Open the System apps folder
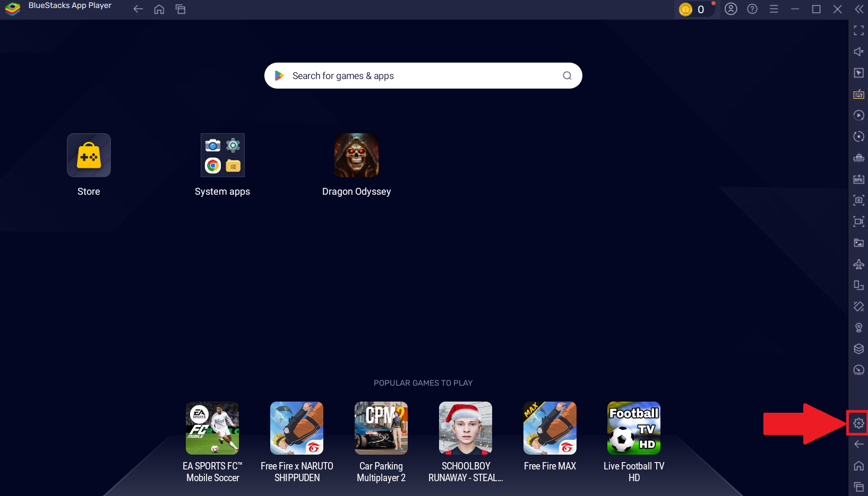 tap(222, 155)
